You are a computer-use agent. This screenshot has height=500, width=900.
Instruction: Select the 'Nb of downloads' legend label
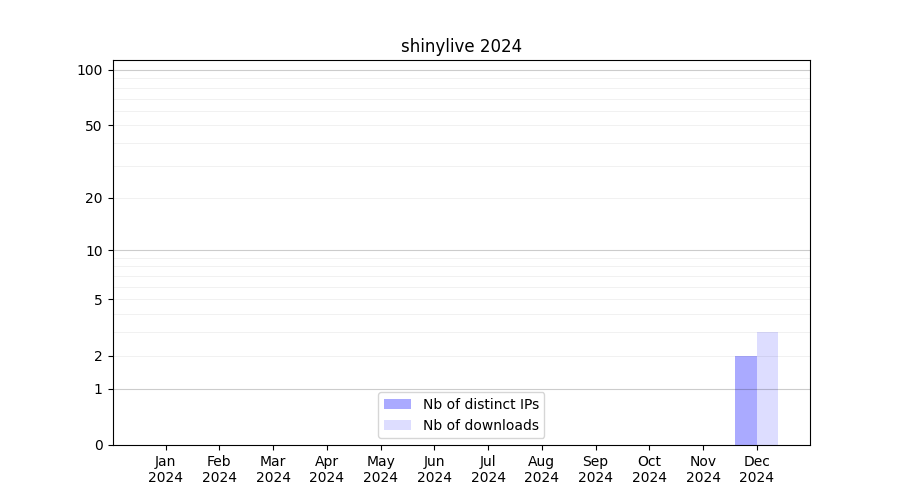480,425
